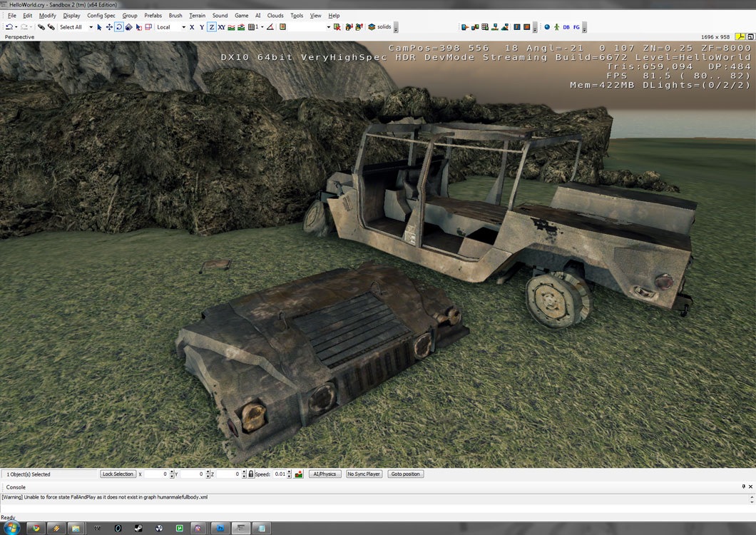Open the DataBase View (DB)
This screenshot has height=535, width=756.
(566, 27)
